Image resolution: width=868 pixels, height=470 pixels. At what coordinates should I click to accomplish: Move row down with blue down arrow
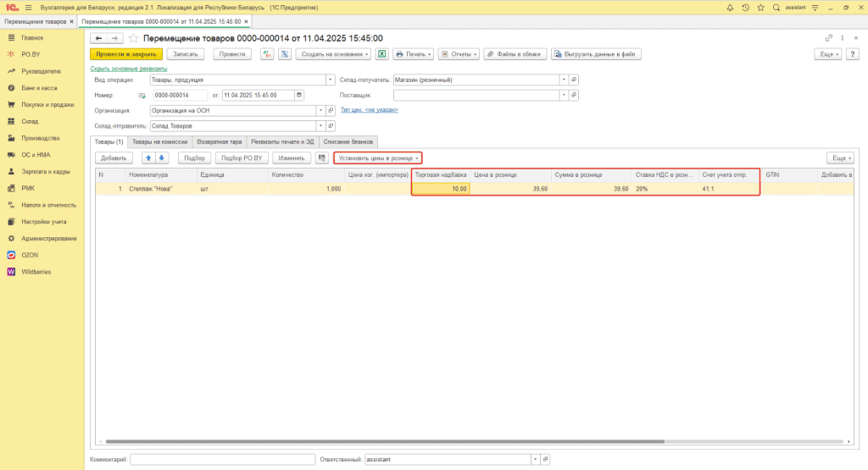(x=162, y=158)
